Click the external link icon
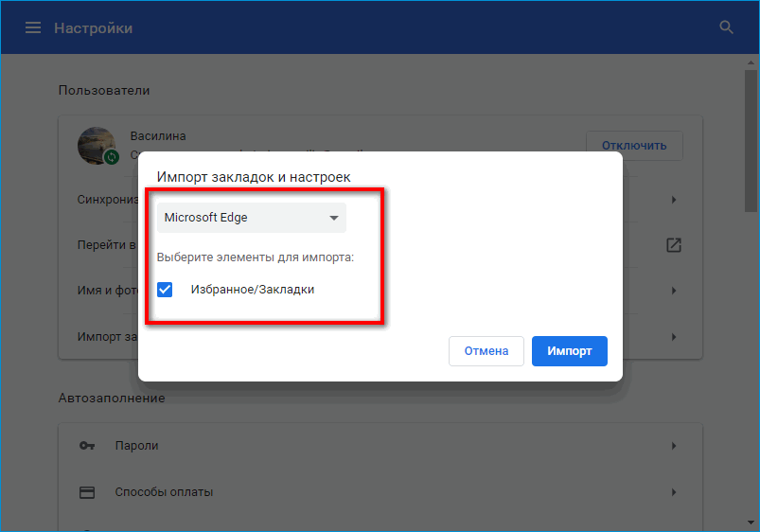The image size is (760, 532). 674,245
